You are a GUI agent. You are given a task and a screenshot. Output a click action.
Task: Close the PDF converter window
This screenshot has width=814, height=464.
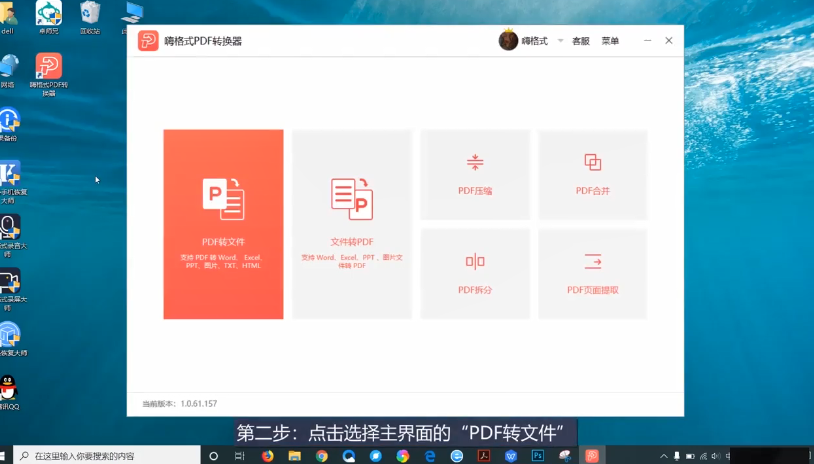pos(669,40)
